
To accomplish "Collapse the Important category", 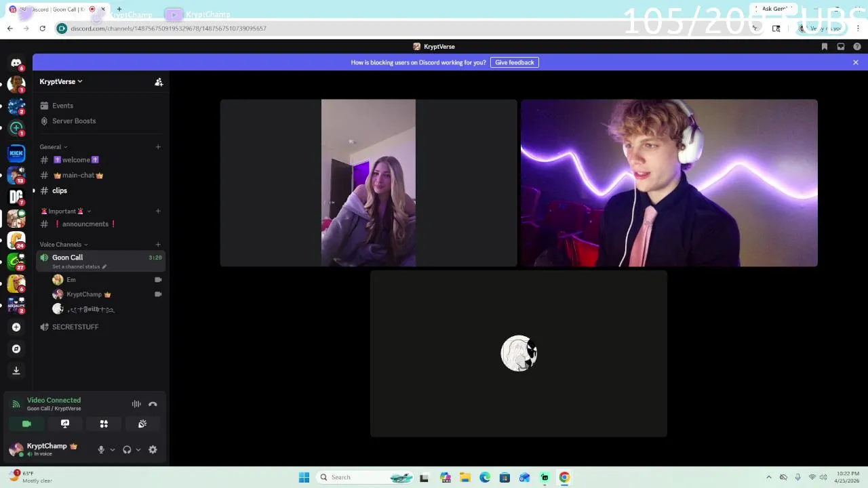I will (65, 211).
